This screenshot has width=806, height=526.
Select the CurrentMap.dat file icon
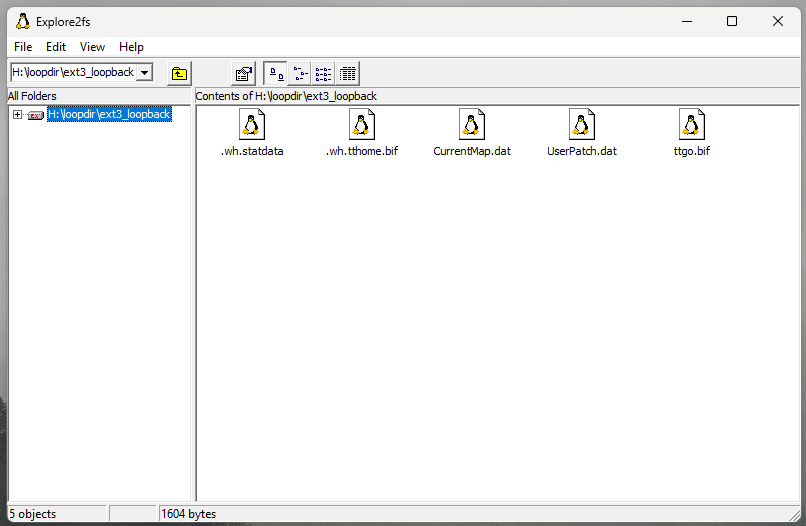[x=472, y=124]
